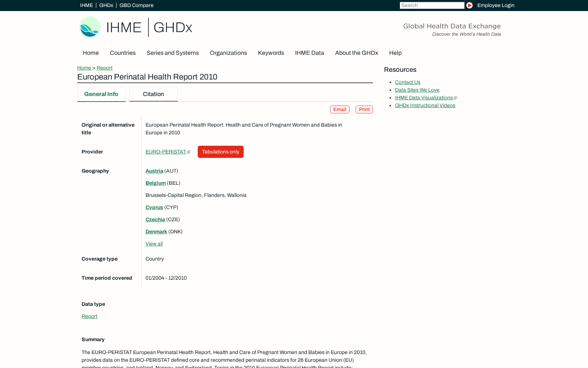Click Report breadcrumb link
Viewport: 588px width, 368px height.
pos(104,68)
